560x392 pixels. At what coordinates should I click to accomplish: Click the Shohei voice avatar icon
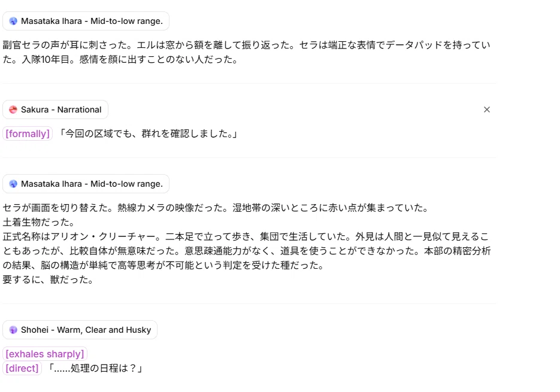[13, 330]
